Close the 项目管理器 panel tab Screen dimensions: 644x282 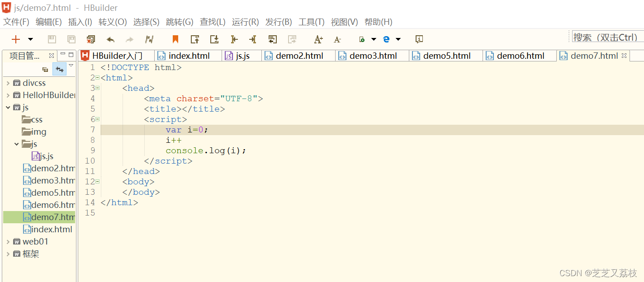pyautogui.click(x=52, y=56)
